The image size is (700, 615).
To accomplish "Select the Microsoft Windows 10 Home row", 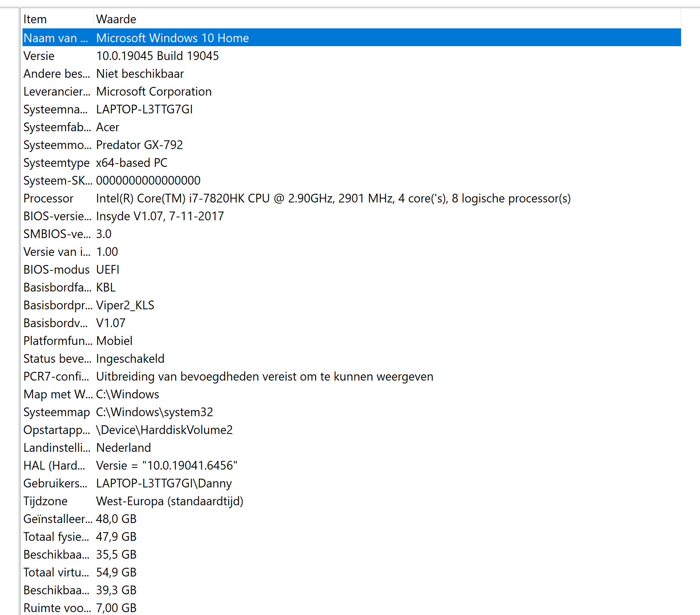I will tap(351, 38).
